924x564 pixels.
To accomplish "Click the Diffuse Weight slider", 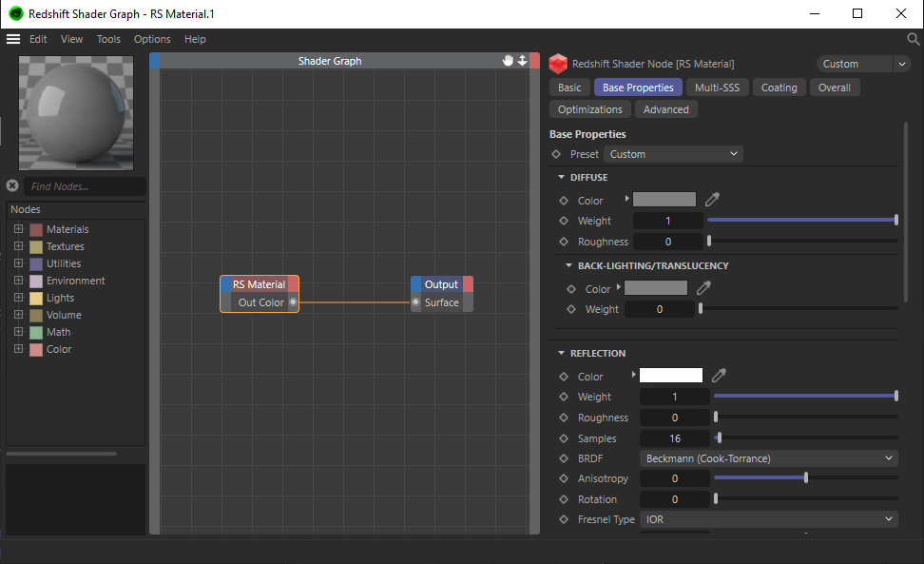I will point(802,220).
